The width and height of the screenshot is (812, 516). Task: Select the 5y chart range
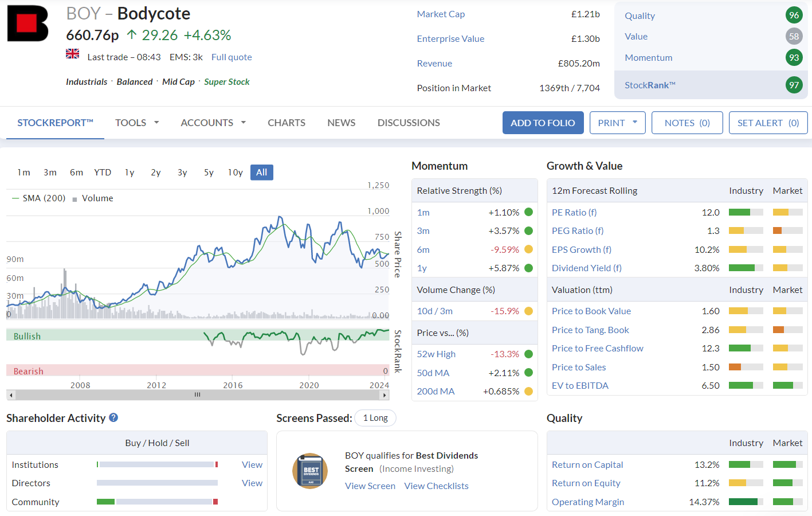point(209,173)
